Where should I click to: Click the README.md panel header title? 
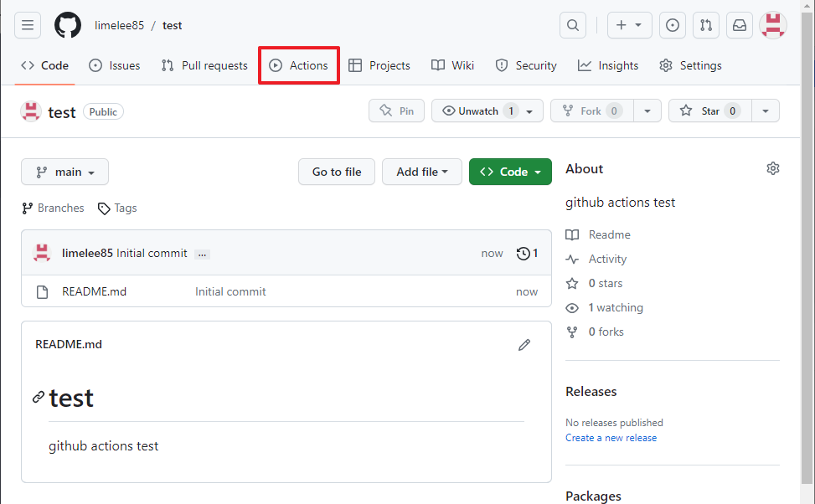point(69,344)
